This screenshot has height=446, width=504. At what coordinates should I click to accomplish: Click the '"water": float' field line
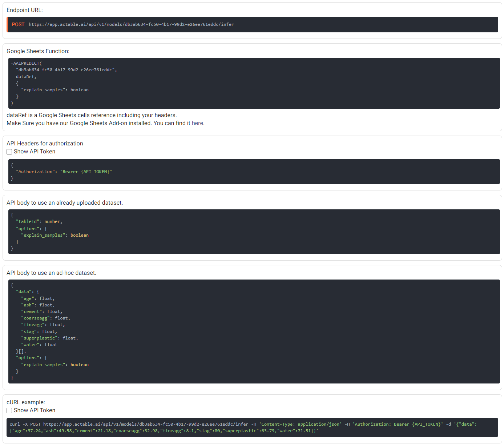click(x=39, y=345)
